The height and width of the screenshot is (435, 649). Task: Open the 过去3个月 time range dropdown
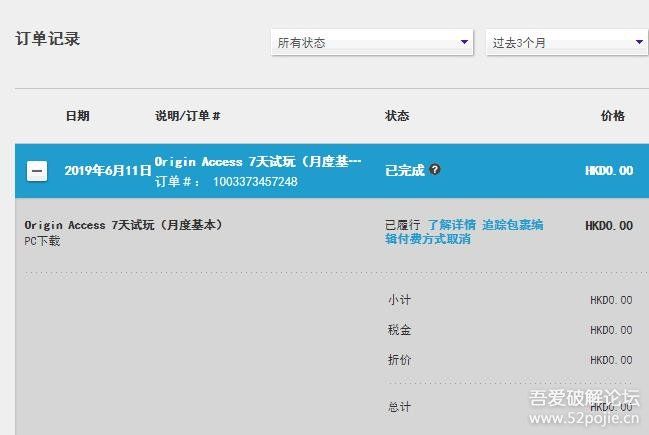click(567, 42)
